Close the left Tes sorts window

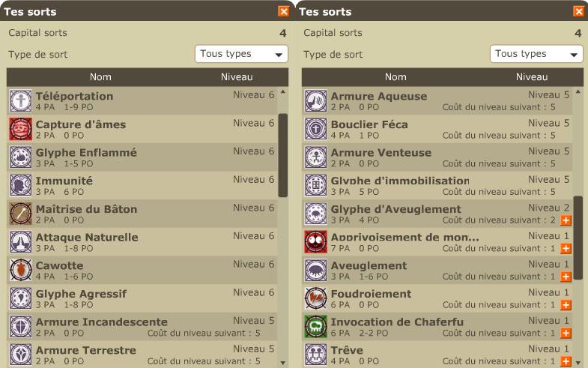click(284, 12)
